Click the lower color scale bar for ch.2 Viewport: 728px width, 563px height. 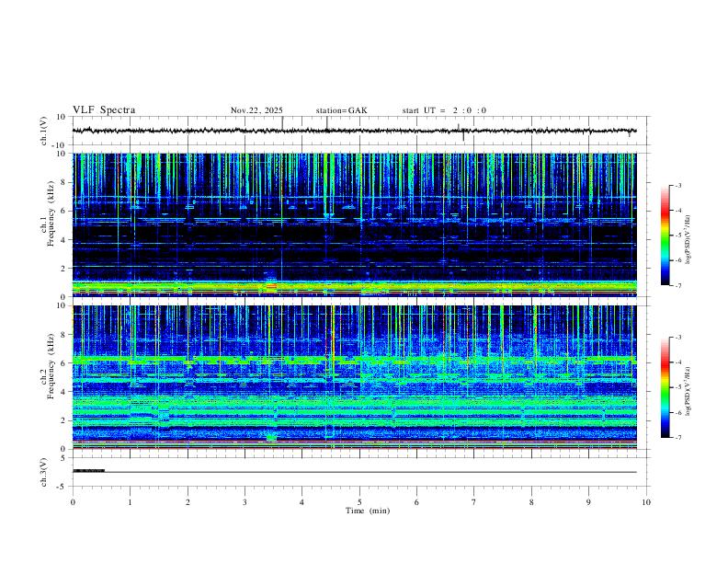[x=665, y=387]
